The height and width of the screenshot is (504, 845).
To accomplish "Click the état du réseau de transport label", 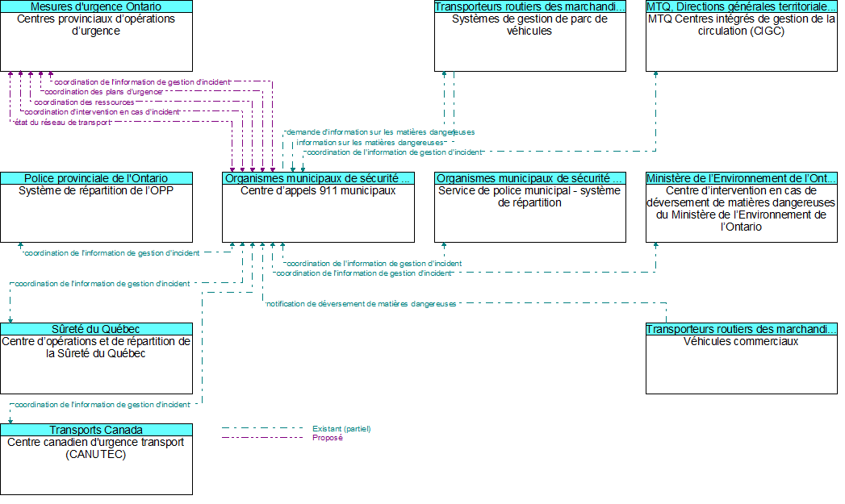I will [x=62, y=123].
